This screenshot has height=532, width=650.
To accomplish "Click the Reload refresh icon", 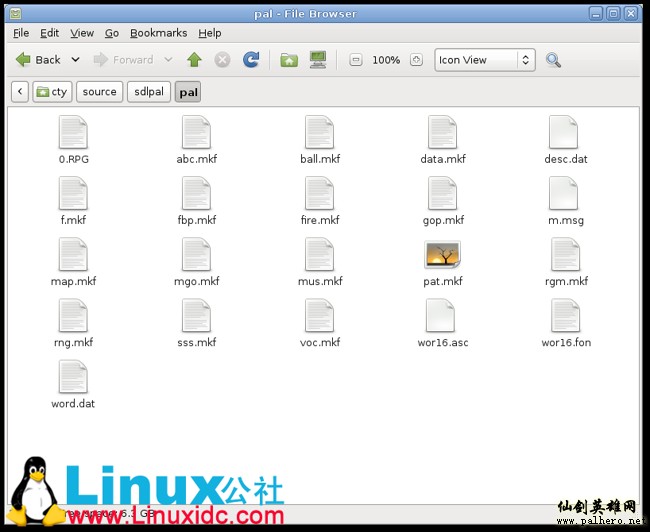I will (251, 60).
